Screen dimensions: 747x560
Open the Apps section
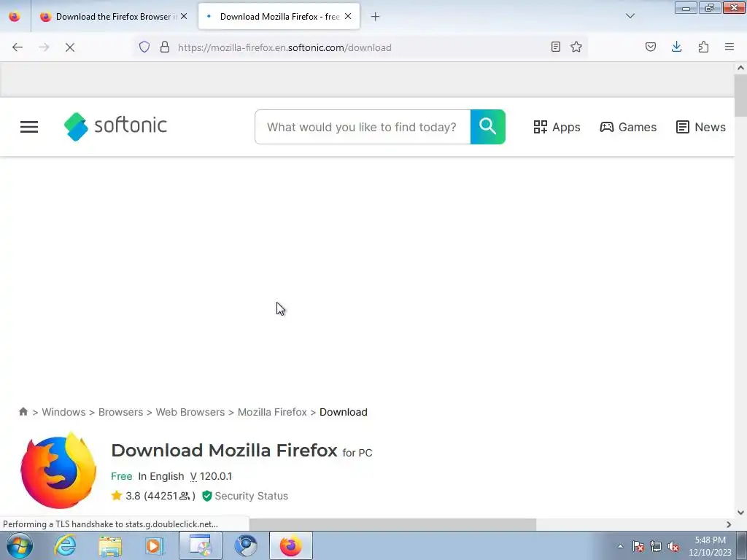point(557,127)
